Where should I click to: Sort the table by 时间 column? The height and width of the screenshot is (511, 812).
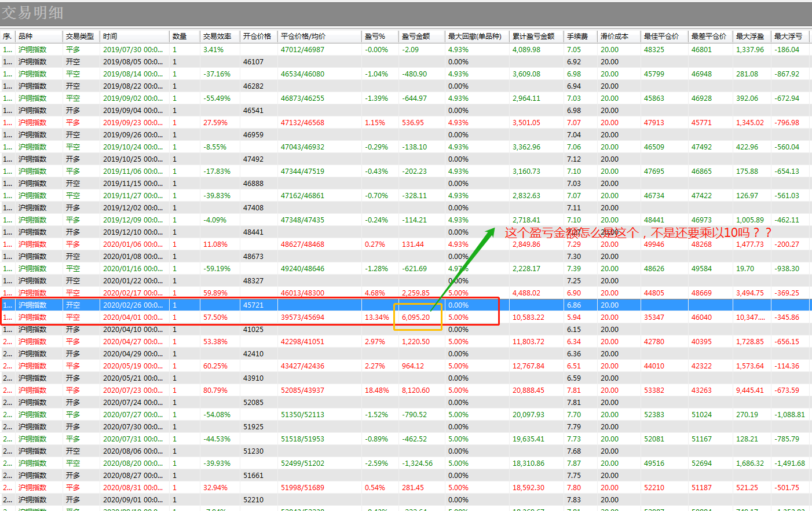tap(111, 36)
